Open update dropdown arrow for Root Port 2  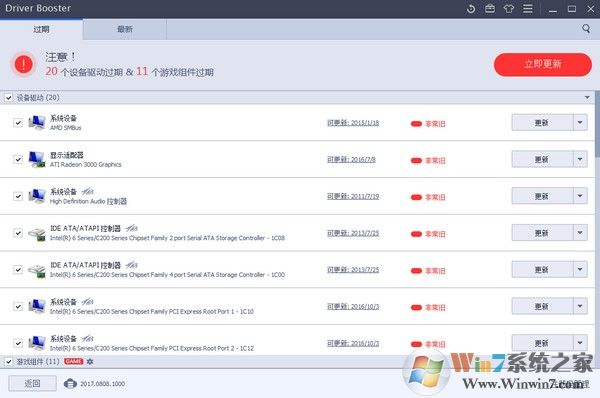point(580,343)
